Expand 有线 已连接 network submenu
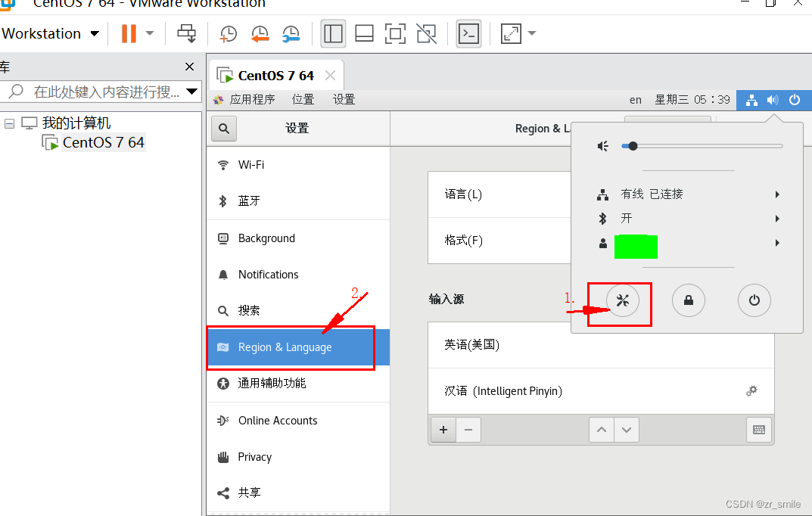Viewport: 812px width, 516px height. tap(688, 194)
